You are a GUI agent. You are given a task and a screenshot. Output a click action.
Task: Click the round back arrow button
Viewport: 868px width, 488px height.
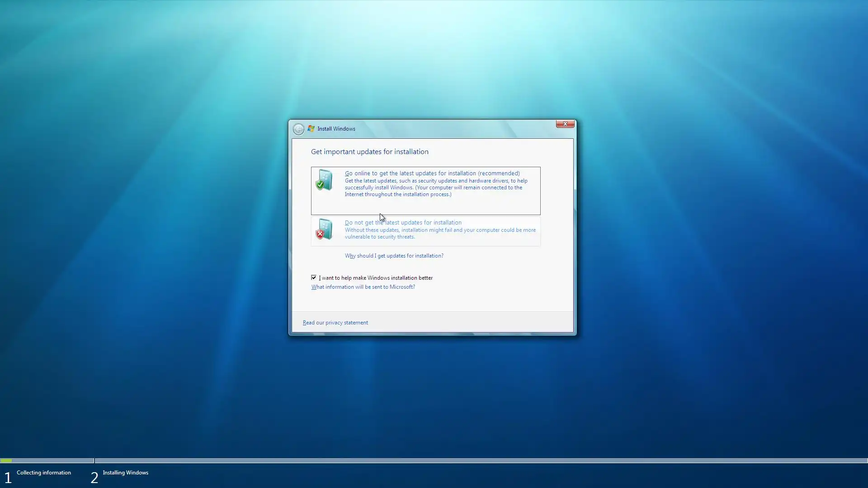tap(298, 129)
